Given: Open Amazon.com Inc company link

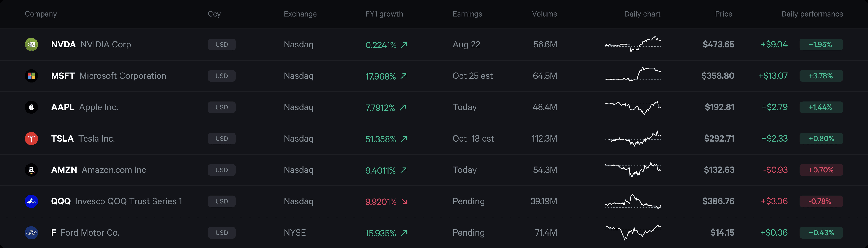Looking at the screenshot, I should (114, 170).
